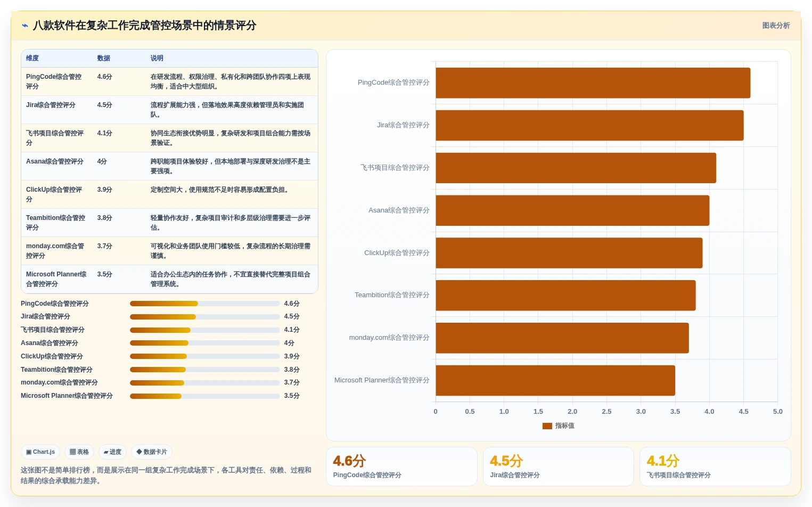Image resolution: width=812 pixels, height=507 pixels.
Task: Select the 进度 tag
Action: [x=112, y=452]
